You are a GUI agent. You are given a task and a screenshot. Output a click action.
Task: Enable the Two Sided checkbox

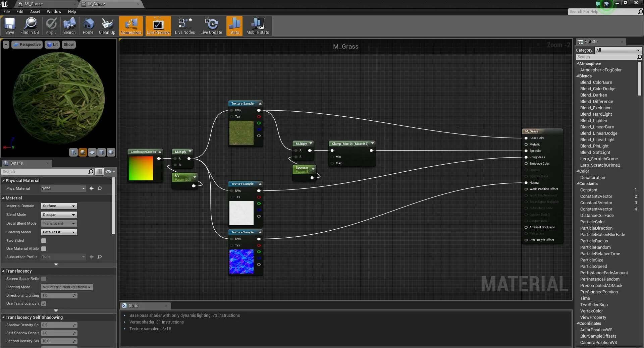(44, 241)
